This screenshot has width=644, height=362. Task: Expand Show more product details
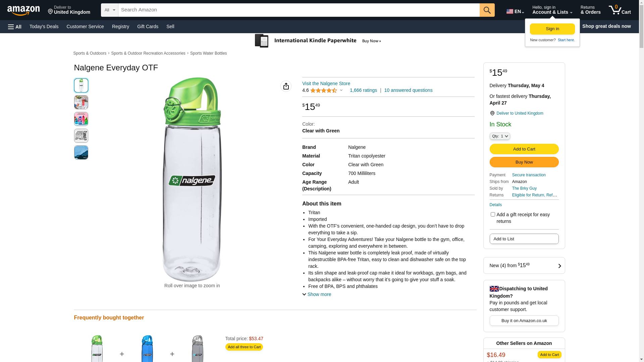317,294
